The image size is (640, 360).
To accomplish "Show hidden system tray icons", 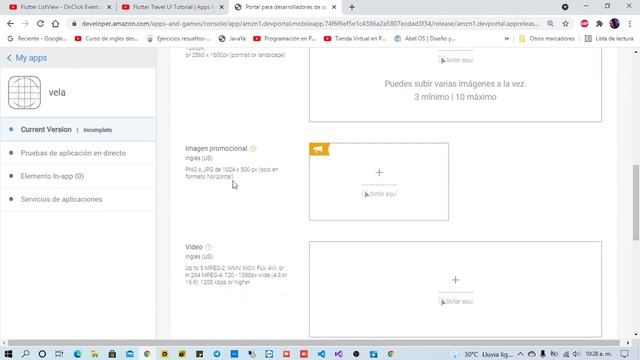I will click(x=520, y=354).
